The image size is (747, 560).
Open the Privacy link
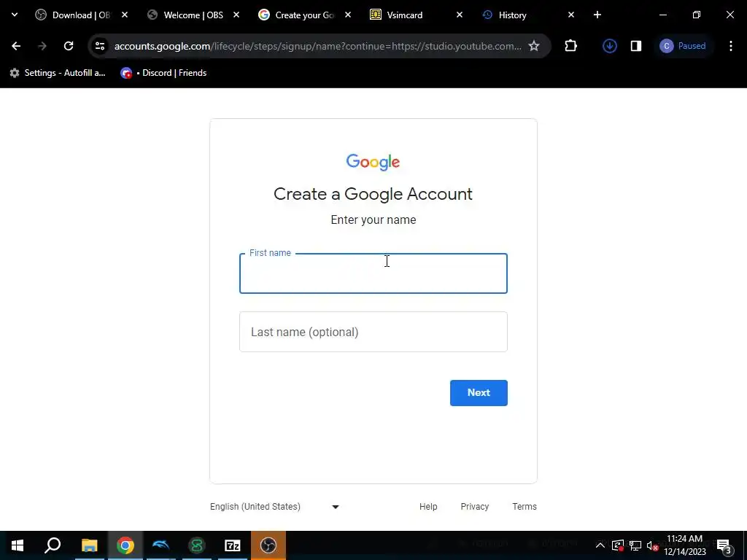pyautogui.click(x=474, y=507)
